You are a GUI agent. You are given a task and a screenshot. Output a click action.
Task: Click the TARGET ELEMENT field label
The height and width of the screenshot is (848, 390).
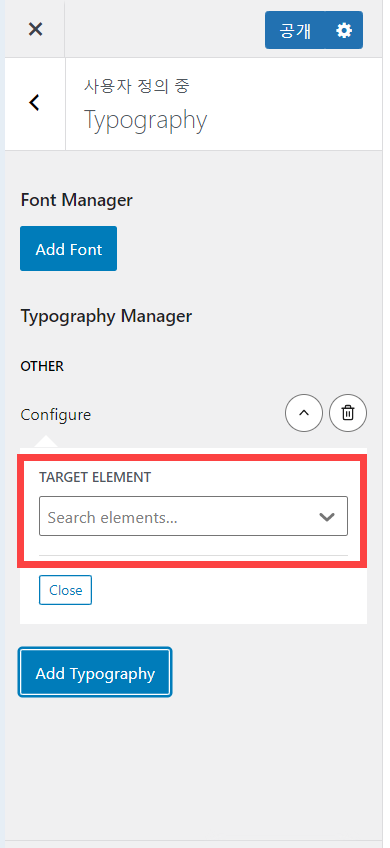click(x=95, y=477)
